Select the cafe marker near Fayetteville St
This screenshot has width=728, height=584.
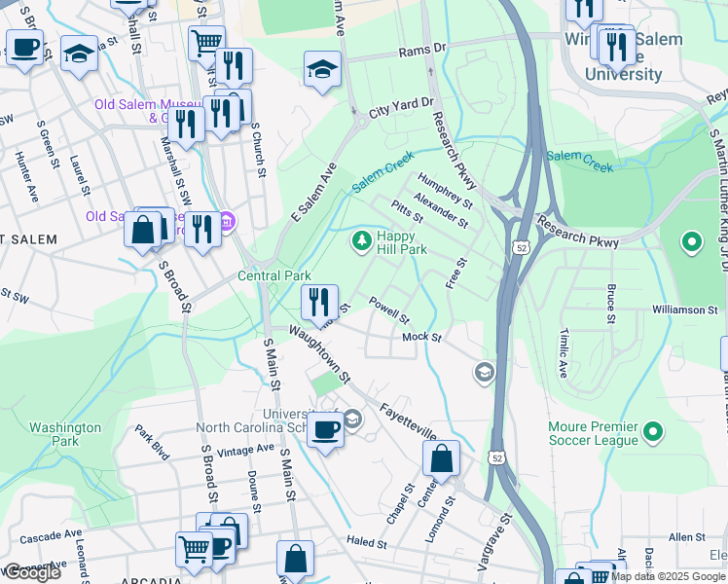pos(325,433)
